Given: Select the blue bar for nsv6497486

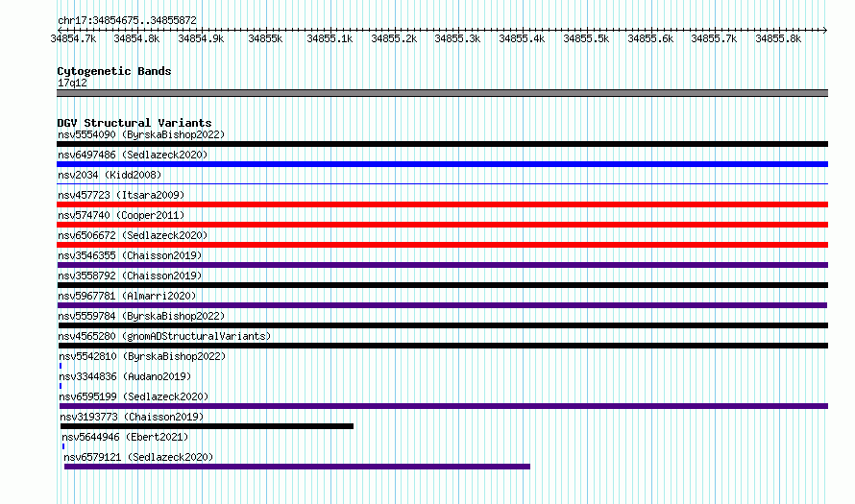Looking at the screenshot, I should coord(442,164).
